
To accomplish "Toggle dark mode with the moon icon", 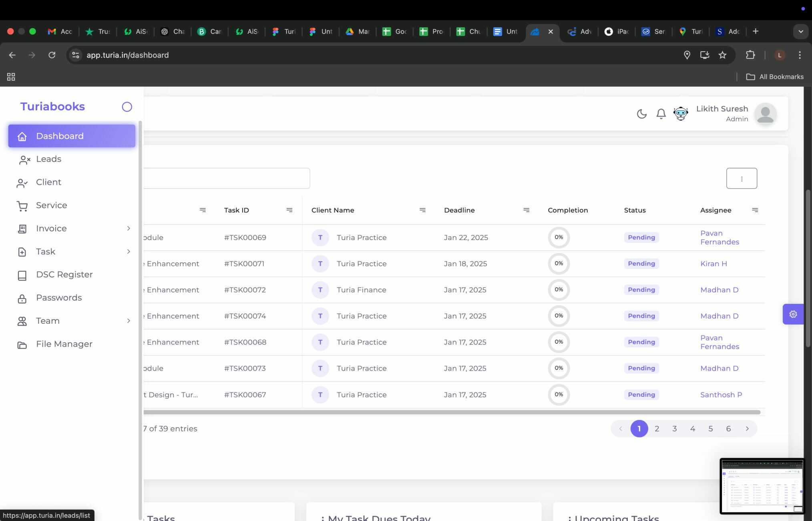I will (x=641, y=114).
